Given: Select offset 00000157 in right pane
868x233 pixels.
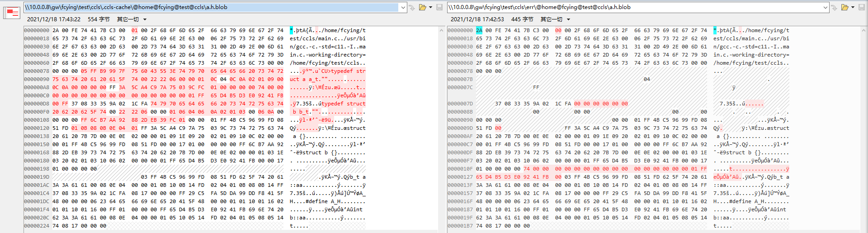Looking at the screenshot, I should (x=460, y=193).
